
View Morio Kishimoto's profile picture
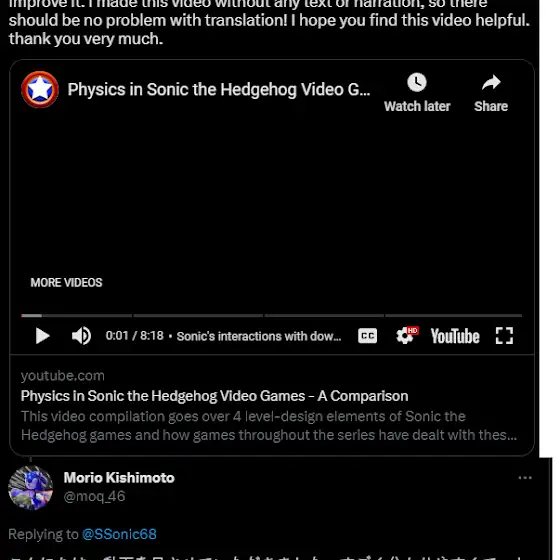31,487
